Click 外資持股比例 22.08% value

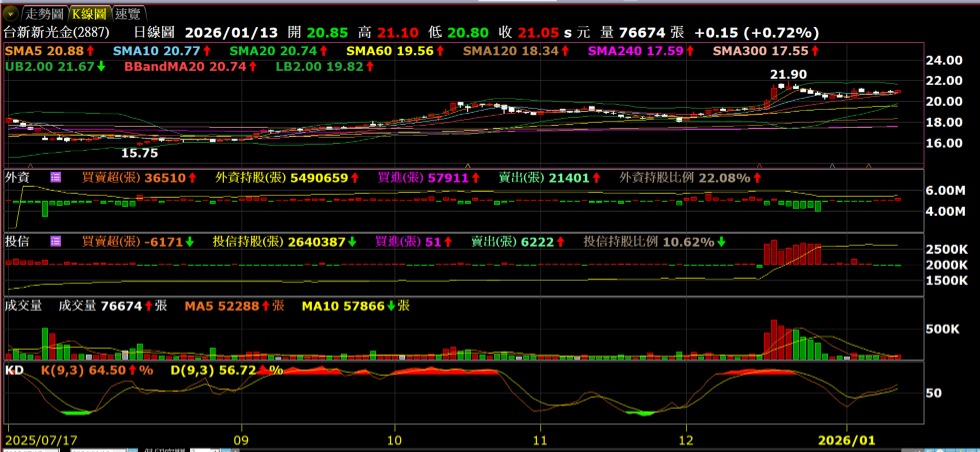click(x=691, y=178)
